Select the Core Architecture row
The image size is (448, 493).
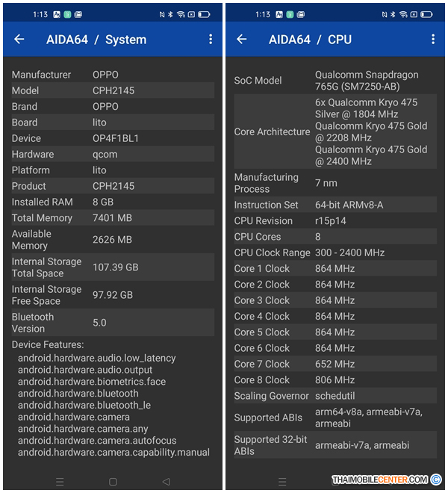coord(335,131)
